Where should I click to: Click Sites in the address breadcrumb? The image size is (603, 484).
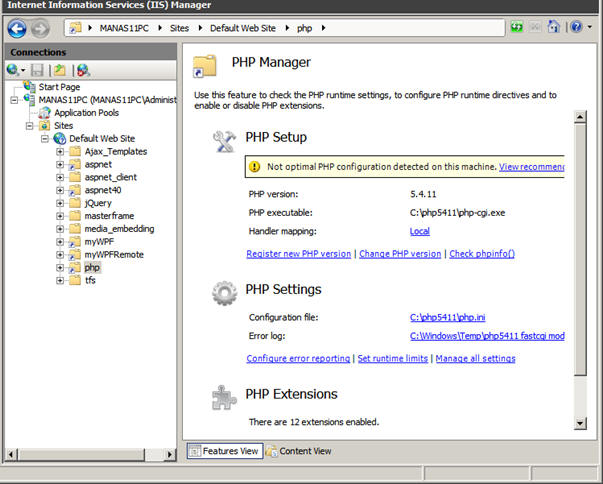[x=180, y=28]
